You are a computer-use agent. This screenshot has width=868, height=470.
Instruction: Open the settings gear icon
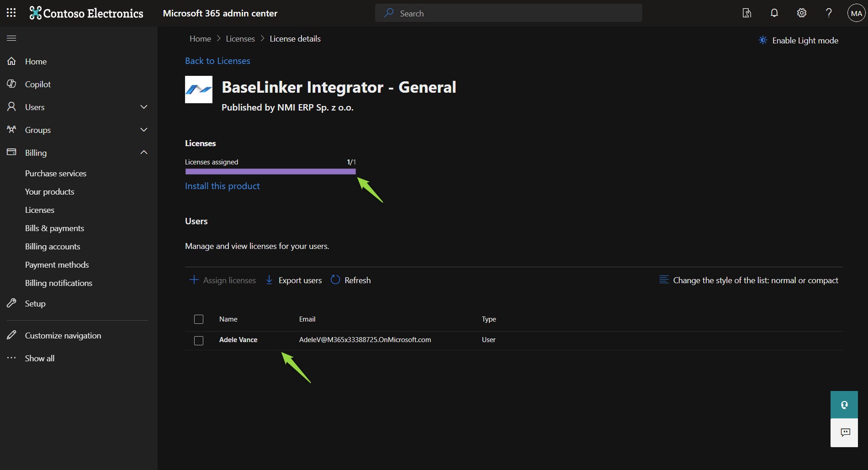coord(802,13)
